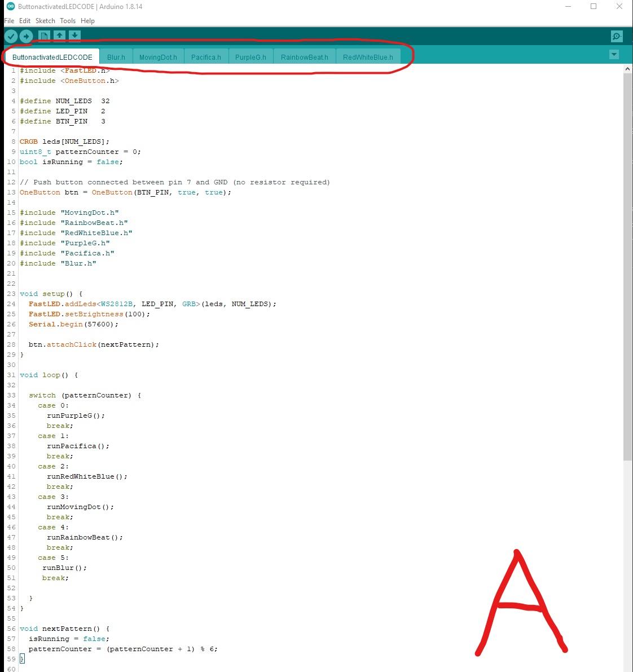Select the RainbowBeat.h tab
Viewport: 633px width, 672px height.
click(x=304, y=57)
